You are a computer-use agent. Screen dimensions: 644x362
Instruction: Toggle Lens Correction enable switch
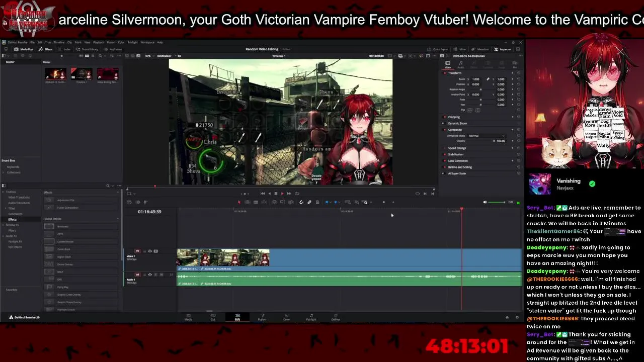445,161
